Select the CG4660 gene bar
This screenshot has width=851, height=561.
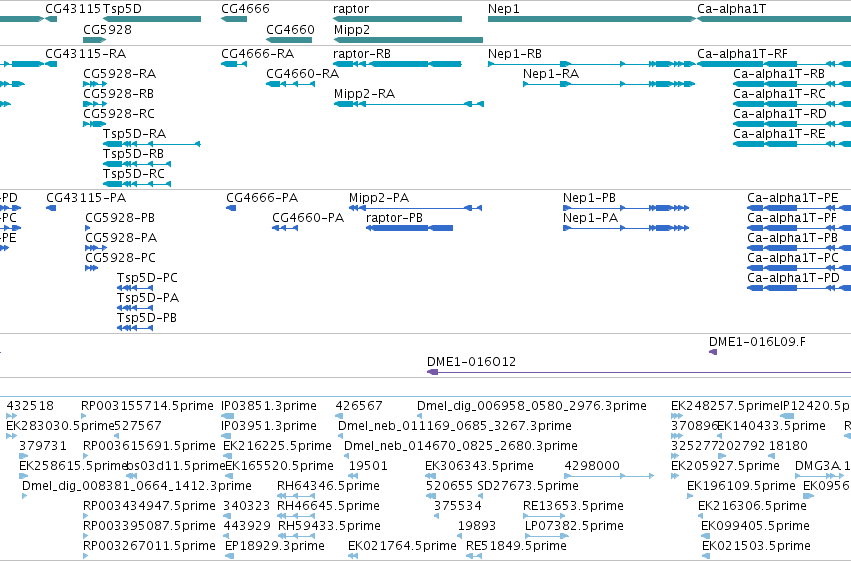point(289,40)
